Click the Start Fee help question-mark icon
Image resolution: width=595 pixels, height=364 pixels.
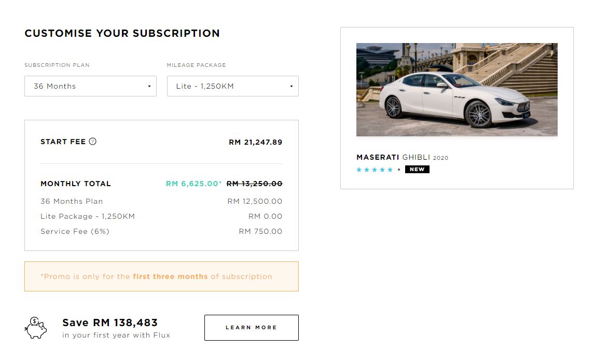pyautogui.click(x=93, y=142)
